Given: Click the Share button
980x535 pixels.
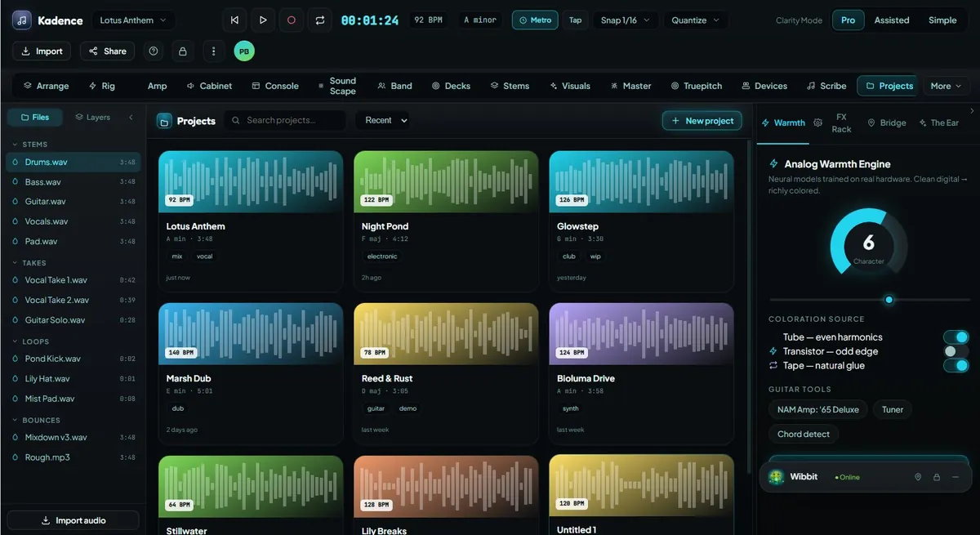Looking at the screenshot, I should pyautogui.click(x=107, y=51).
